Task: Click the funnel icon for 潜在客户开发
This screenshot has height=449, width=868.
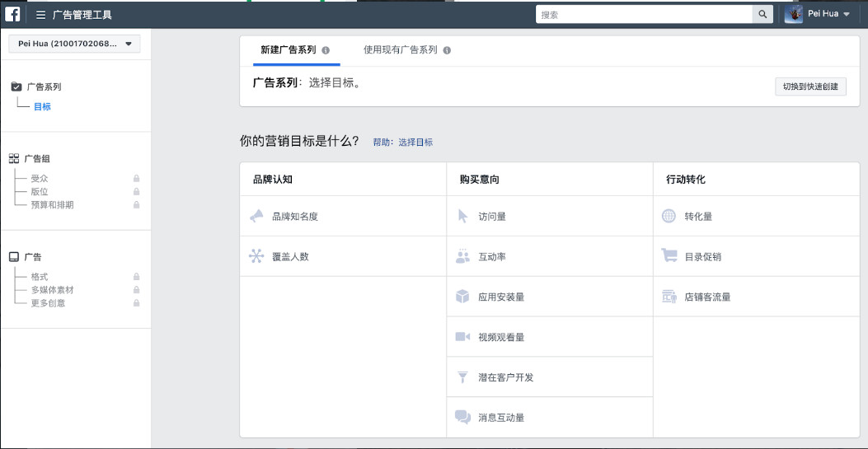Action: 462,377
